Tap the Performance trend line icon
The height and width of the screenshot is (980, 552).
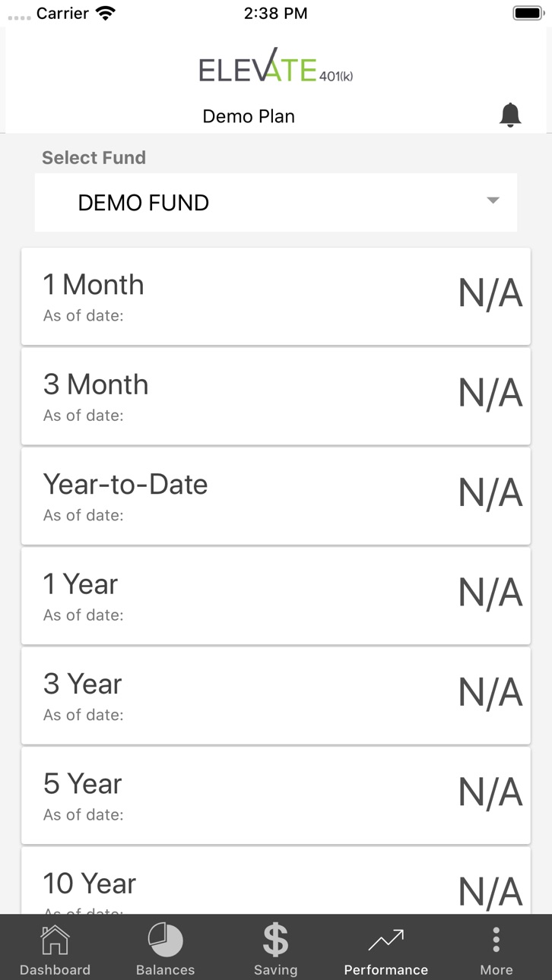tap(386, 940)
